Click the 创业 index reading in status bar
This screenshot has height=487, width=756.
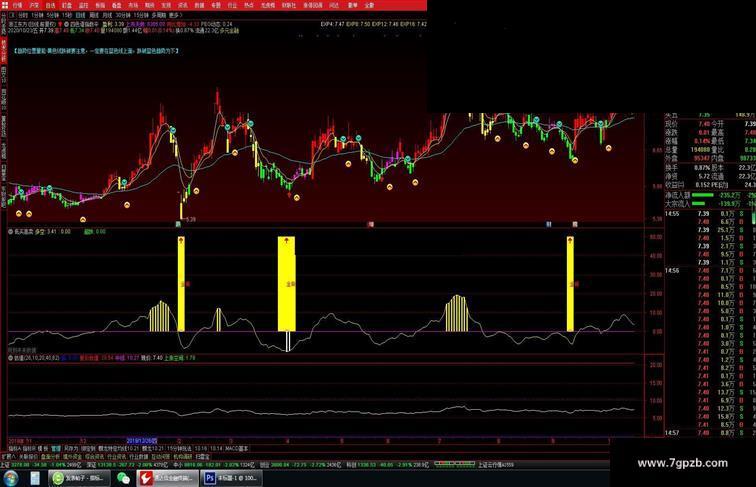300,465
